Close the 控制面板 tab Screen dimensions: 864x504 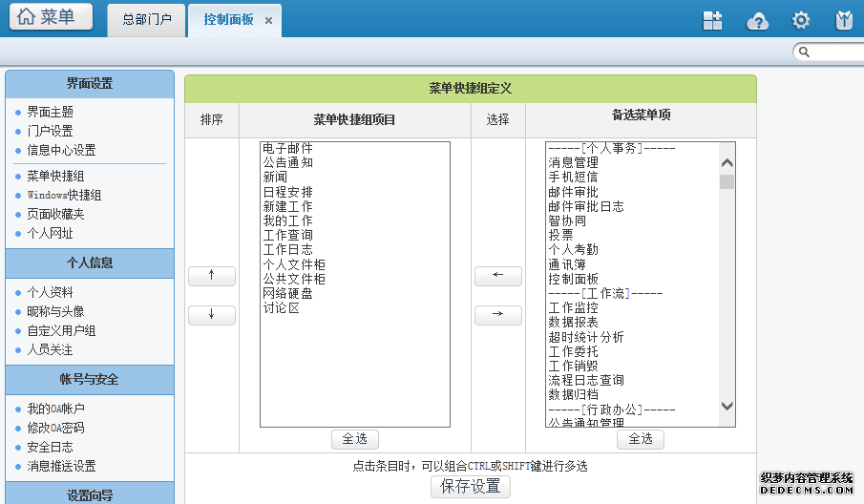point(269,20)
